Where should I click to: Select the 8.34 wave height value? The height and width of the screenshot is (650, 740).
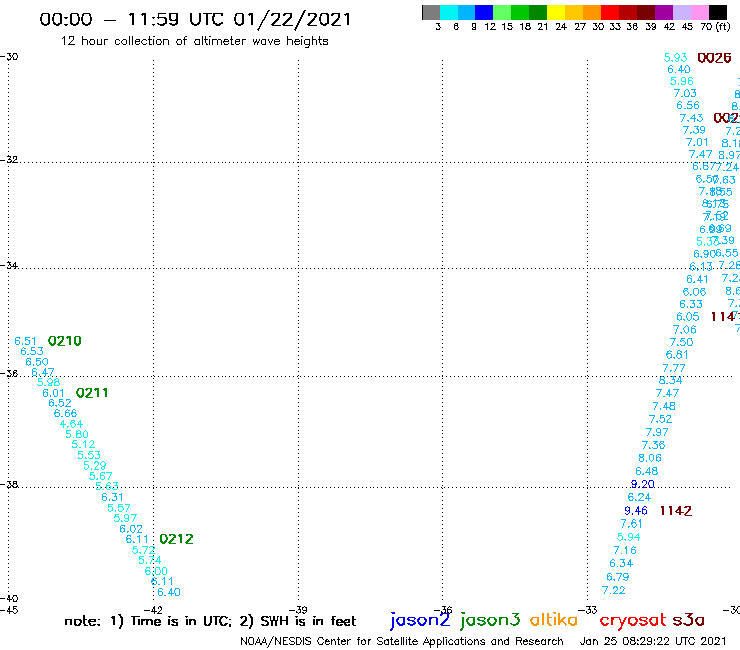(671, 380)
